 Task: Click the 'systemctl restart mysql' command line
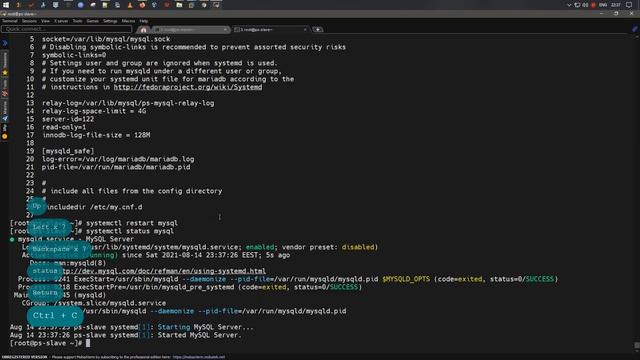point(132,223)
